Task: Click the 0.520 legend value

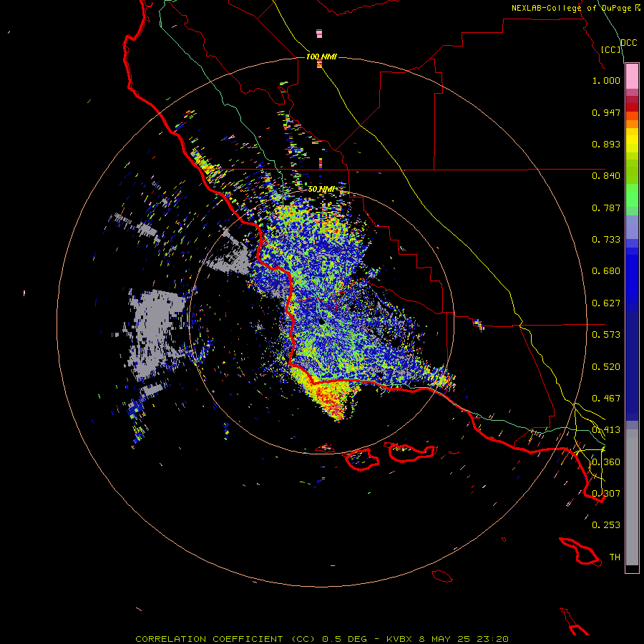Action: 606,367
